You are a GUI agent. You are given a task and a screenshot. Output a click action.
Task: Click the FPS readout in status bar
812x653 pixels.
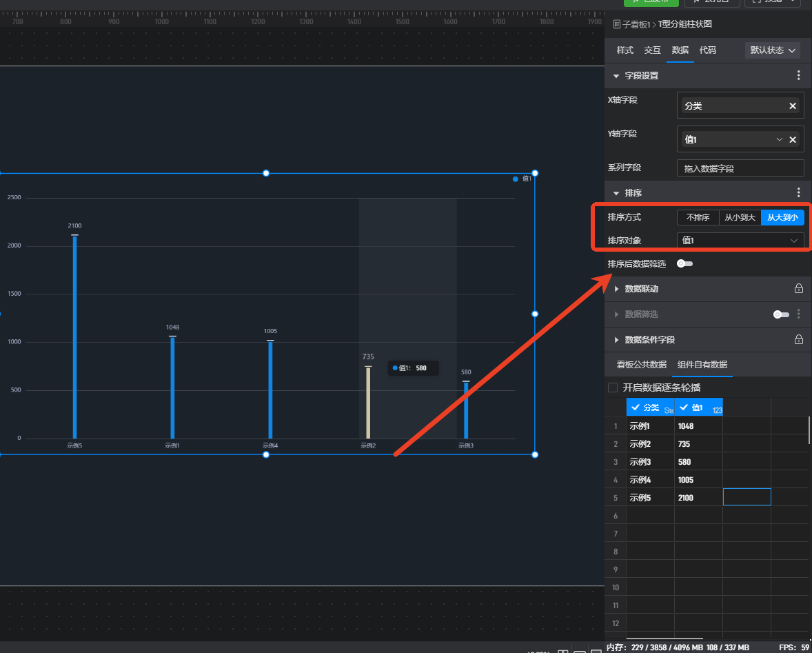pyautogui.click(x=794, y=647)
